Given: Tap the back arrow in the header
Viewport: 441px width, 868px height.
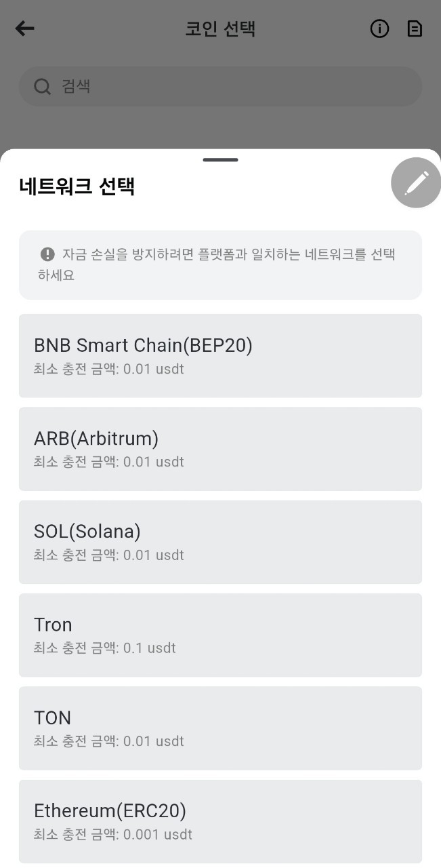Looking at the screenshot, I should (x=24, y=28).
